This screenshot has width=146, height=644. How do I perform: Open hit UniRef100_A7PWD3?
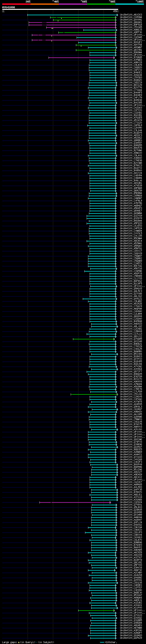click(131, 60)
